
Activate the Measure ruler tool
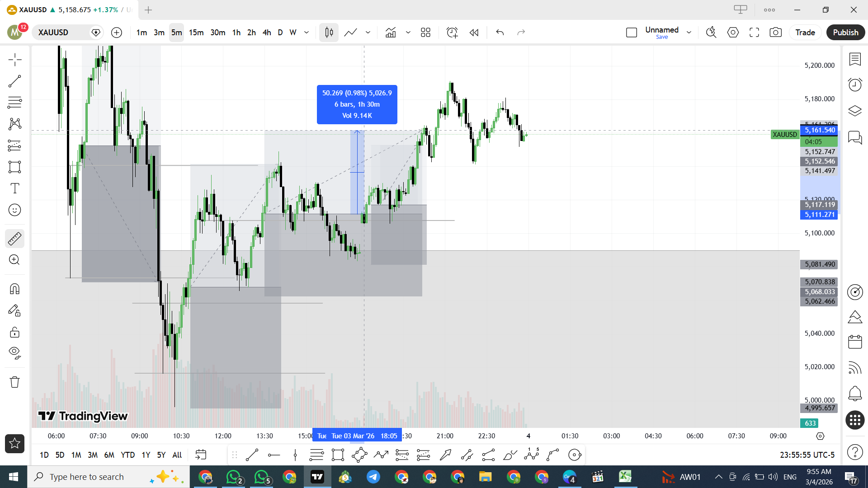pos(14,239)
